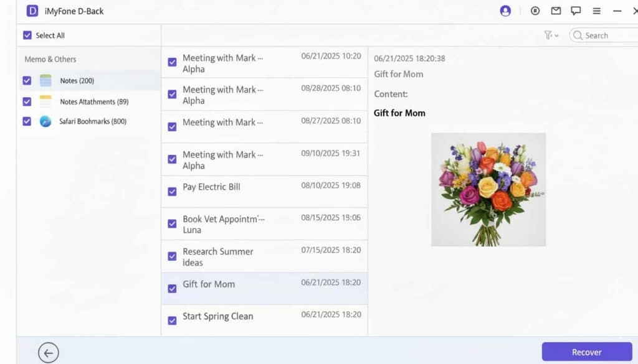Open the user account profile icon

click(x=505, y=11)
